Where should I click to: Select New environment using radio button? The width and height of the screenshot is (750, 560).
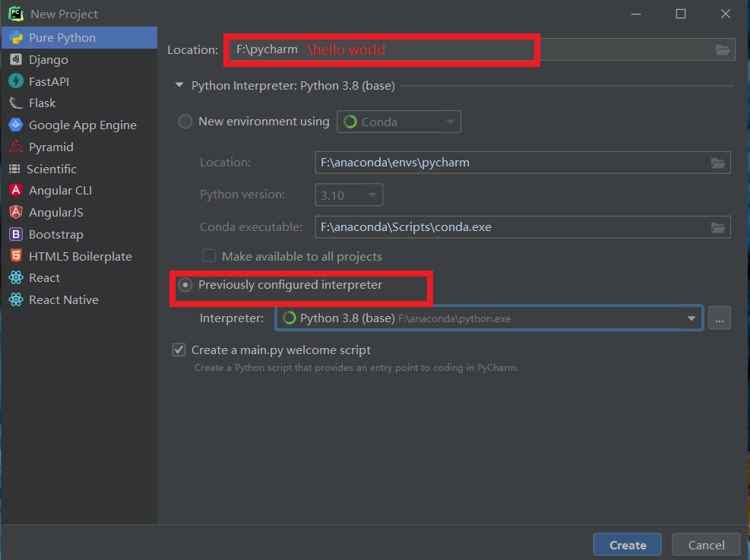click(x=185, y=122)
